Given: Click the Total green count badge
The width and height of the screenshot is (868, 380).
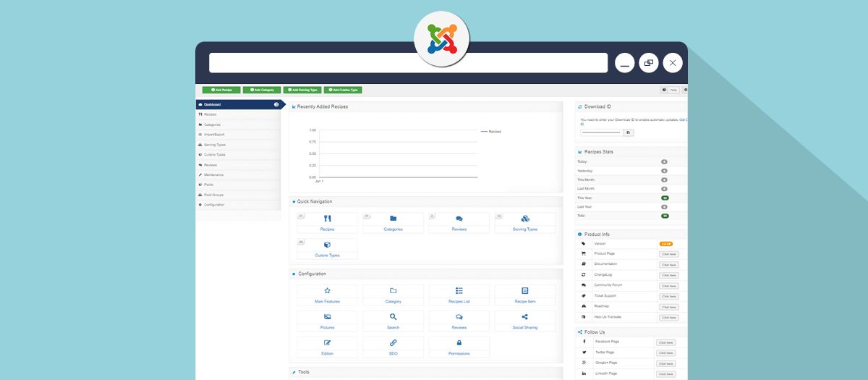Looking at the screenshot, I should click(664, 216).
